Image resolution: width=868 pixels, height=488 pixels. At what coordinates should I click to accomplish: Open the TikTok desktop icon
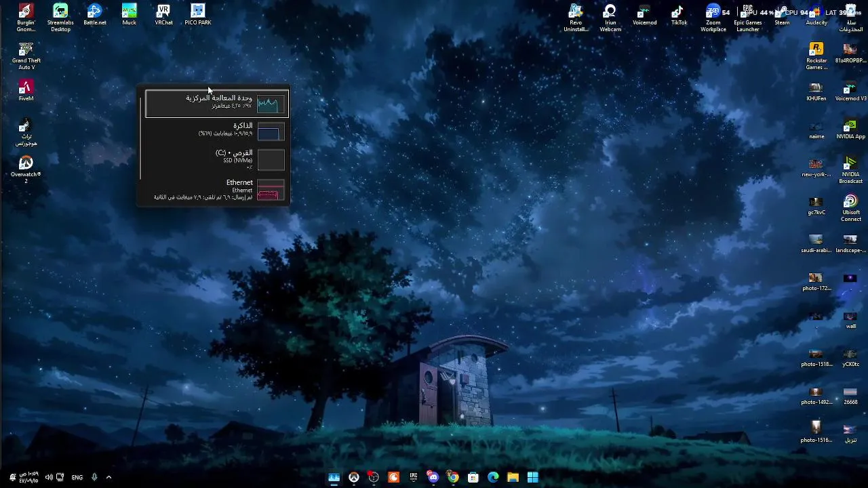pos(679,14)
